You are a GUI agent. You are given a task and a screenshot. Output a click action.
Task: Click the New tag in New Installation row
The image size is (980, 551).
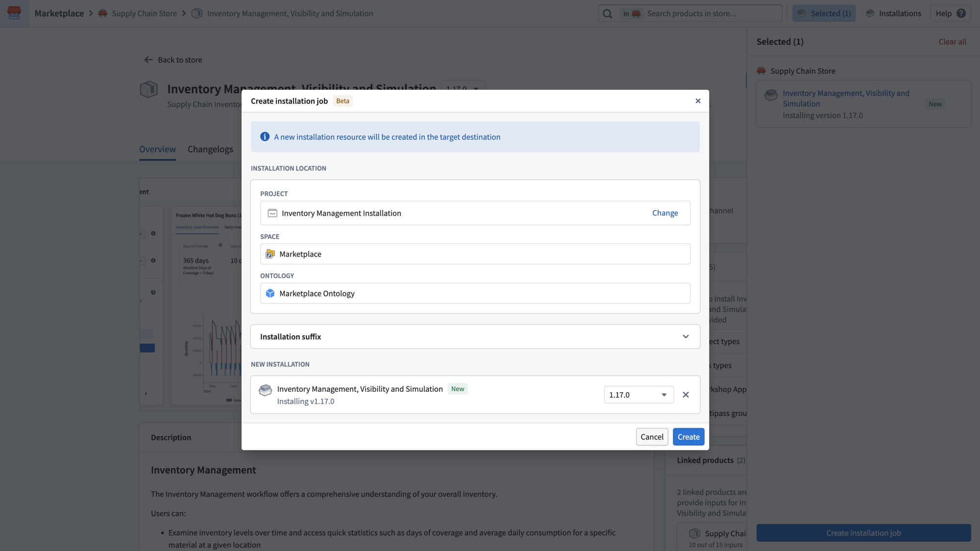[458, 389]
